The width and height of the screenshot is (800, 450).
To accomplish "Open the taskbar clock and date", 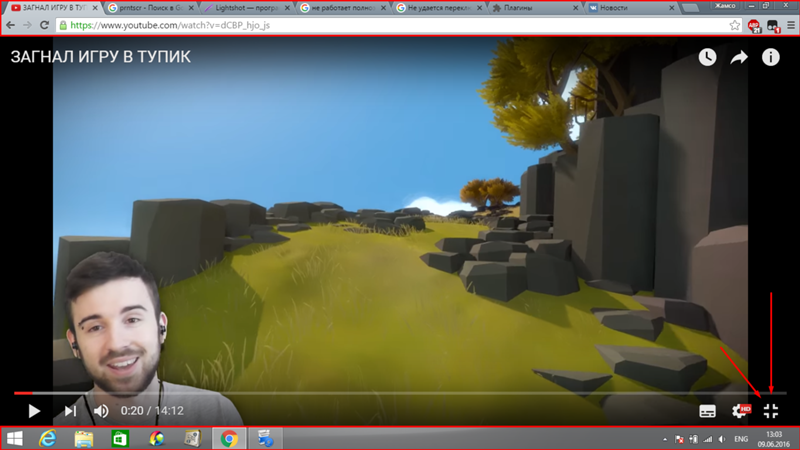I will pos(773,439).
